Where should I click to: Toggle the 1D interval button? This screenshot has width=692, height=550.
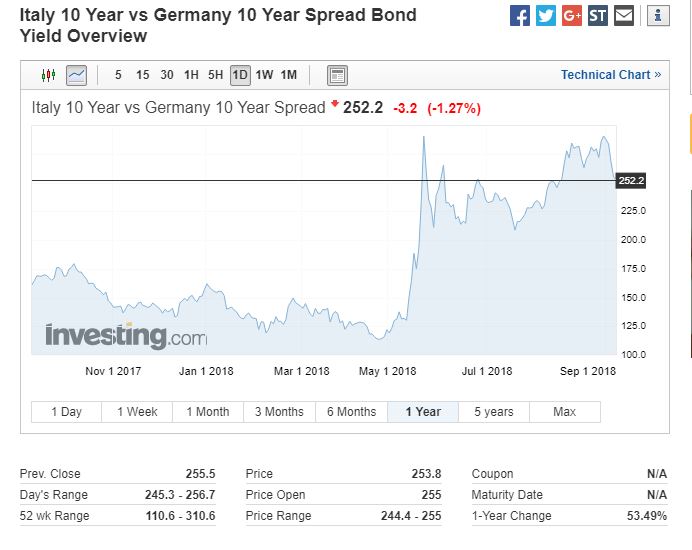[x=240, y=75]
